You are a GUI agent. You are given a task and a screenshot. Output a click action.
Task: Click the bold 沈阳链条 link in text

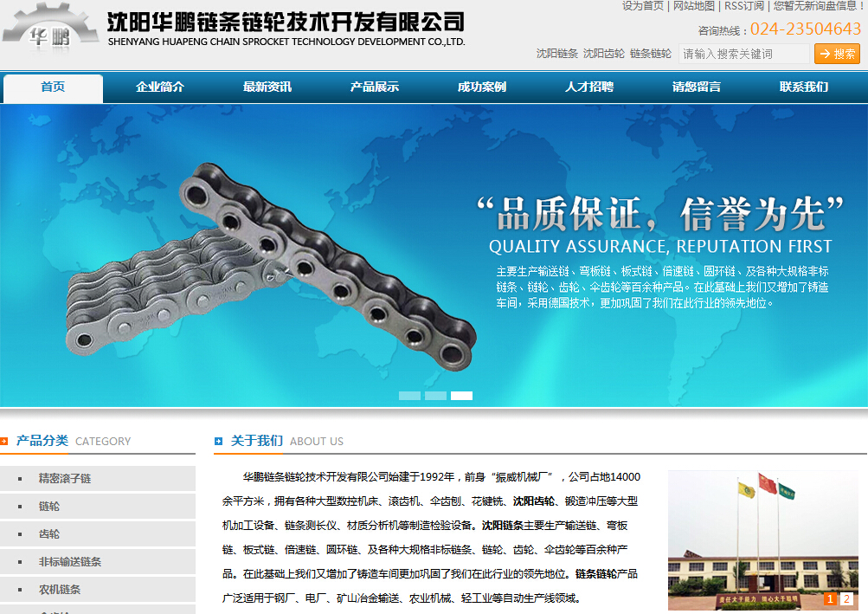[x=503, y=526]
